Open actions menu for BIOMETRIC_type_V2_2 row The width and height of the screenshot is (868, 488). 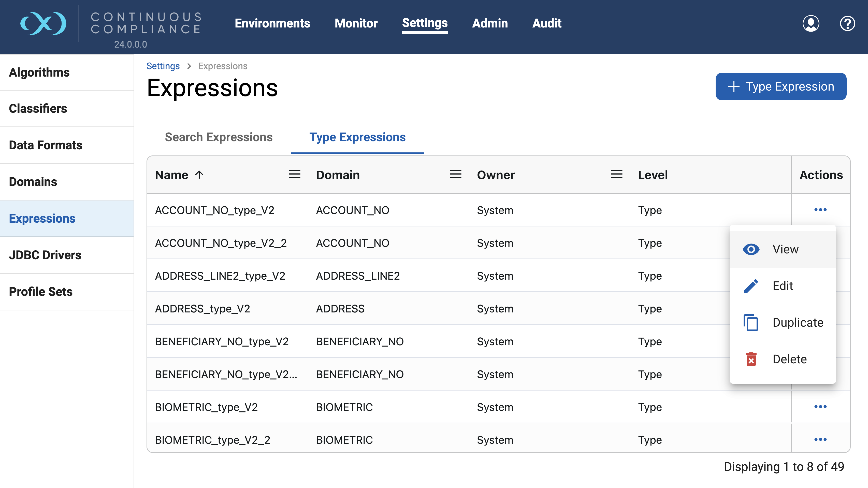click(x=820, y=439)
